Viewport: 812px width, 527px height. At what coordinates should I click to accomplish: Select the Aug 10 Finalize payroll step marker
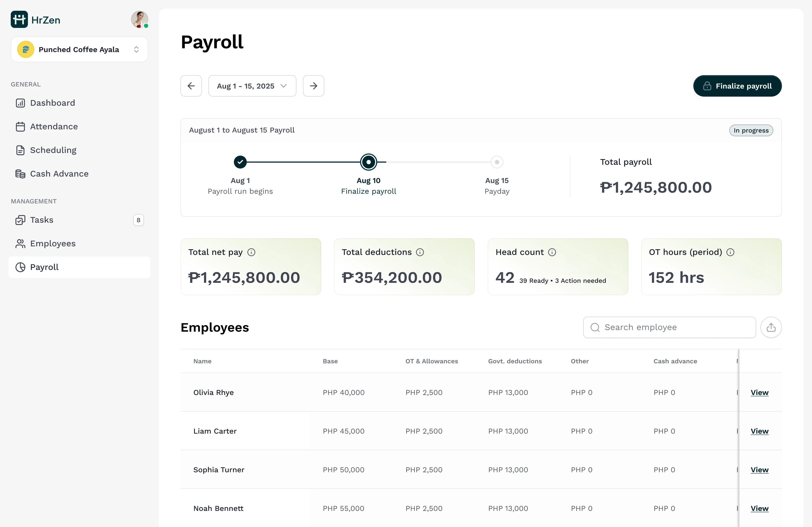(368, 162)
